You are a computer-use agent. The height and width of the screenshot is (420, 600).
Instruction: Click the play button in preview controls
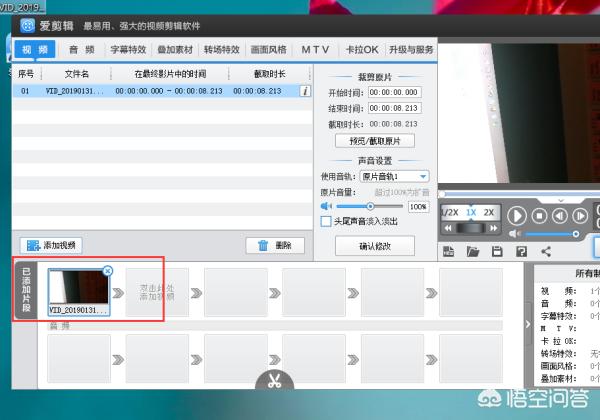(x=516, y=215)
